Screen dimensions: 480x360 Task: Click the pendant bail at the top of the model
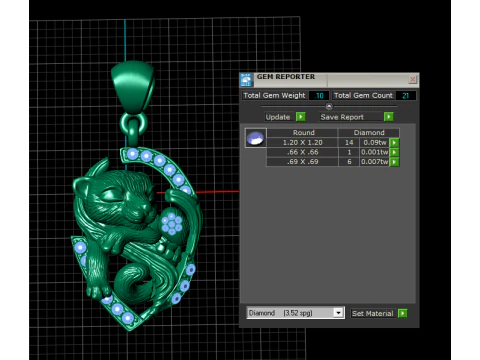(133, 87)
